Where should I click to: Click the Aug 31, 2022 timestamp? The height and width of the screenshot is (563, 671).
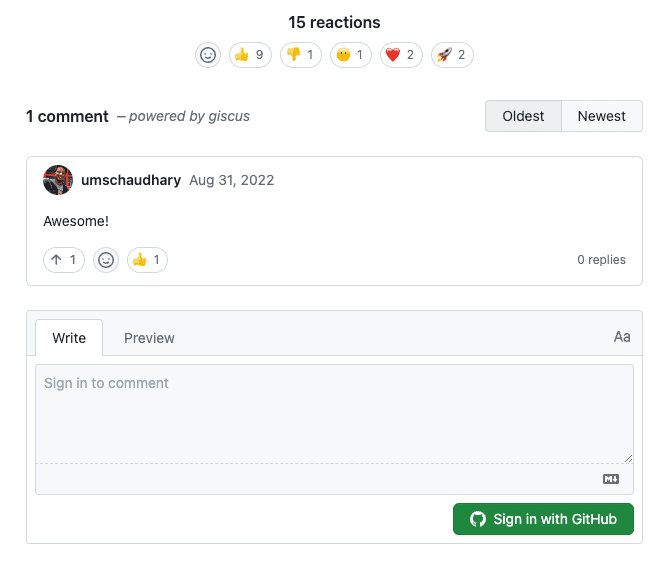232,180
